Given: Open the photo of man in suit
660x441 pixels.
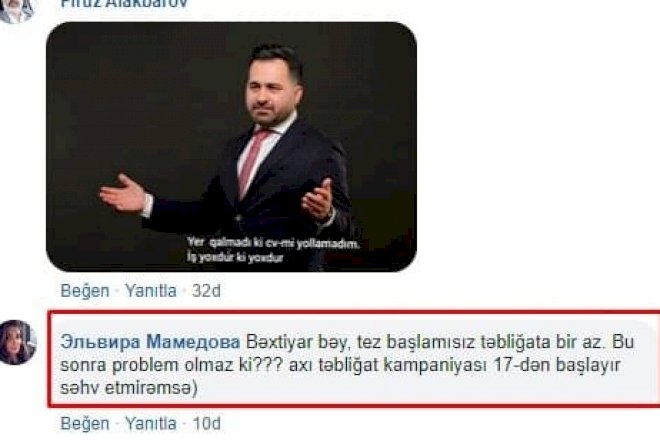Looking at the screenshot, I should tap(231, 147).
